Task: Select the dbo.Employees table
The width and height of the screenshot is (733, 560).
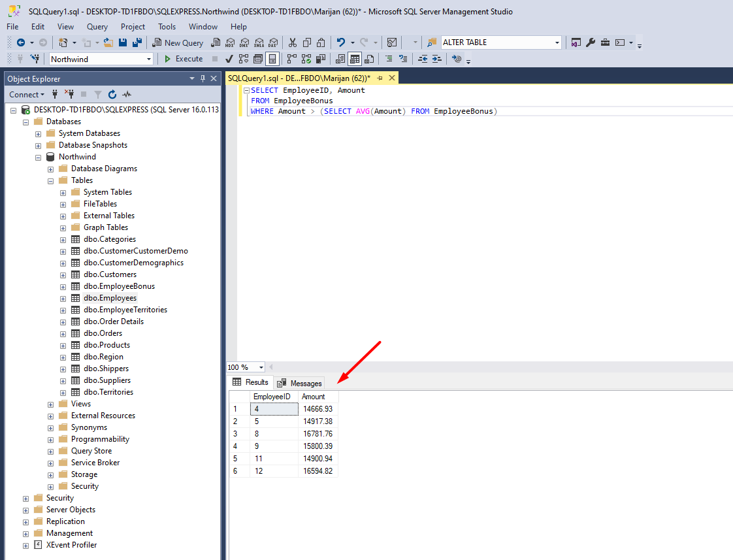Action: pyautogui.click(x=110, y=298)
